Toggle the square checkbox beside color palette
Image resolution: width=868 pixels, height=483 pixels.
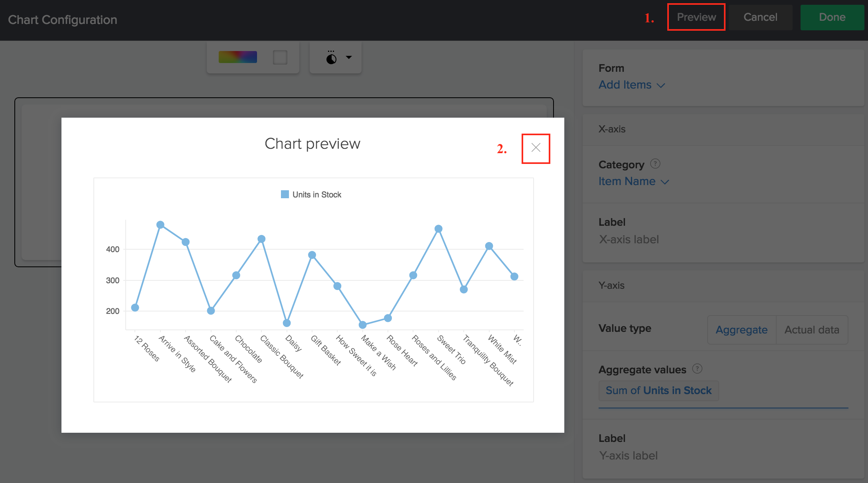[280, 57]
